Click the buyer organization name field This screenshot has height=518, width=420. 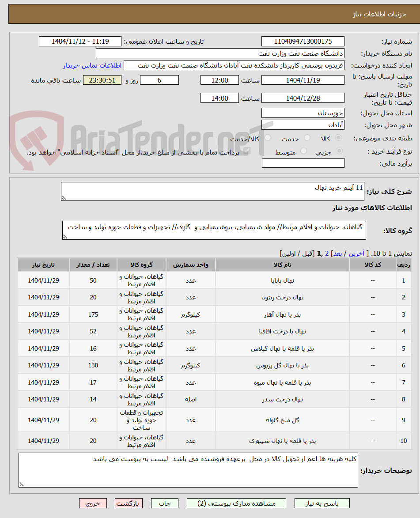coord(220,53)
